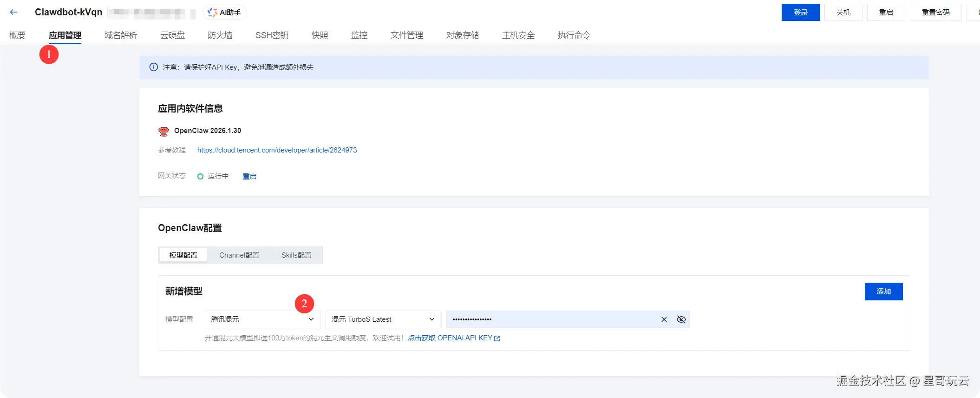Click the green running status circle
Viewport: 980px width, 398px height.
200,176
